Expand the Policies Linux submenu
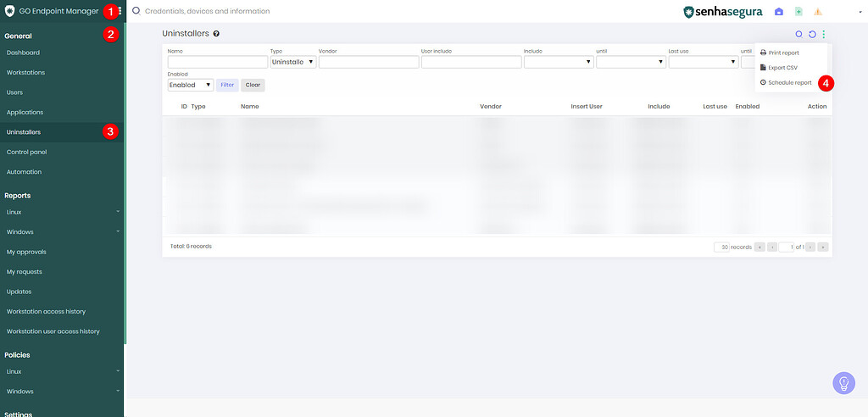 tap(63, 371)
